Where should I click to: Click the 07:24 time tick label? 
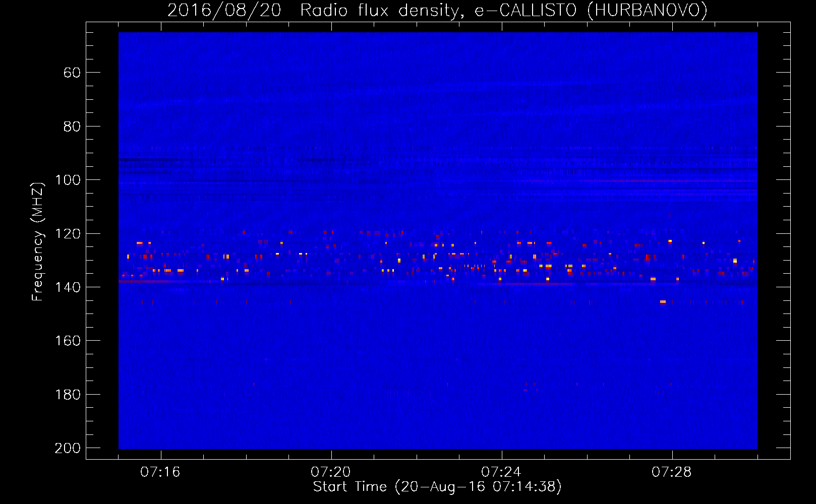[x=501, y=472]
